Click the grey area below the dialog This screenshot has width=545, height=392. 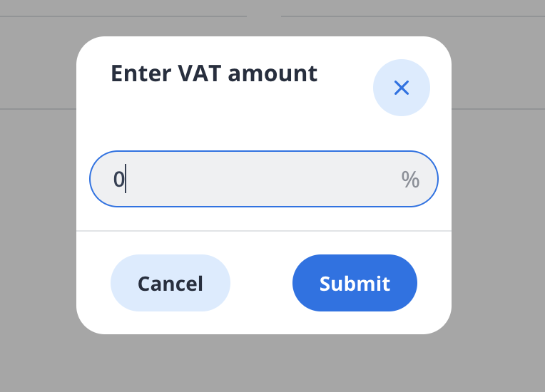coord(264,363)
